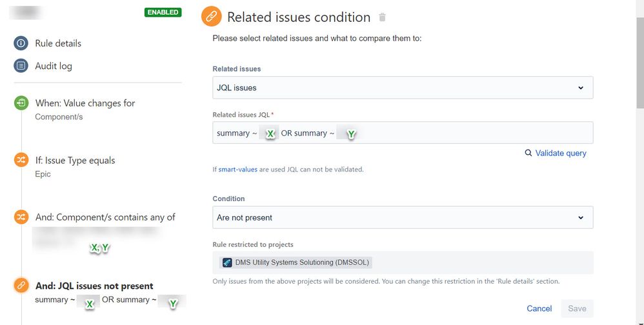Click the Save button
This screenshot has height=325, width=644.
(x=577, y=308)
